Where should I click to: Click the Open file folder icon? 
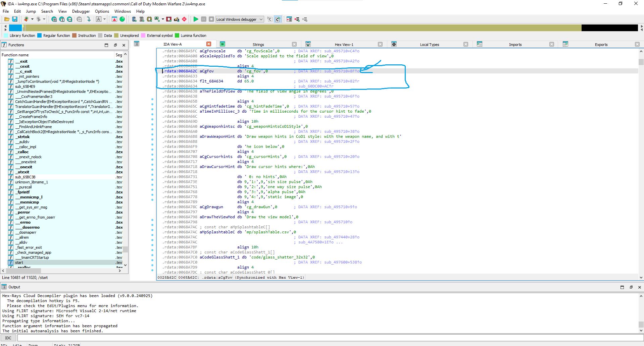click(7, 19)
